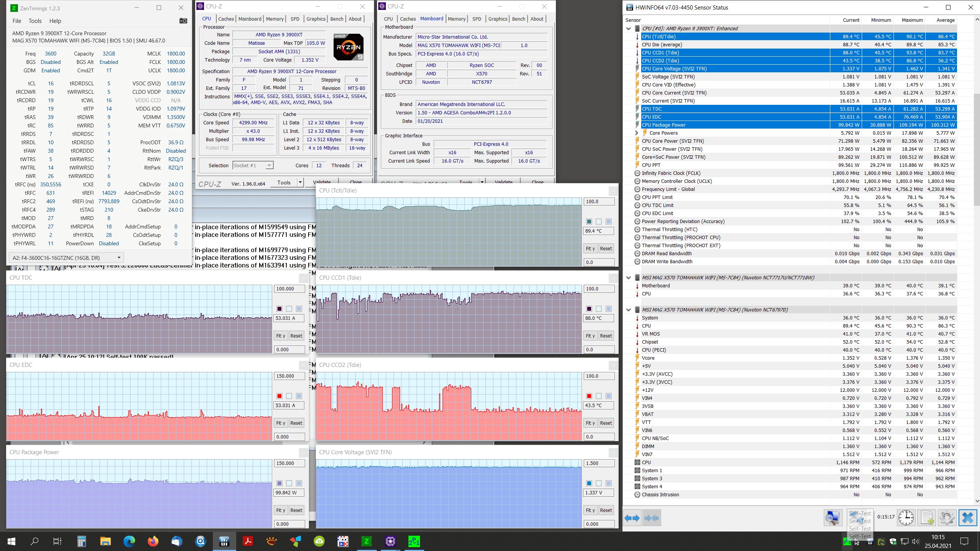Switch to Memory tab in left CPU-Z
Image resolution: width=980 pixels, height=551 pixels.
point(275,19)
